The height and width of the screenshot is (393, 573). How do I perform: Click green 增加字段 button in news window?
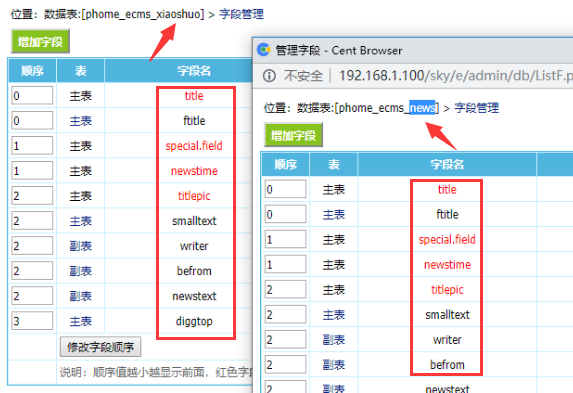coord(293,135)
